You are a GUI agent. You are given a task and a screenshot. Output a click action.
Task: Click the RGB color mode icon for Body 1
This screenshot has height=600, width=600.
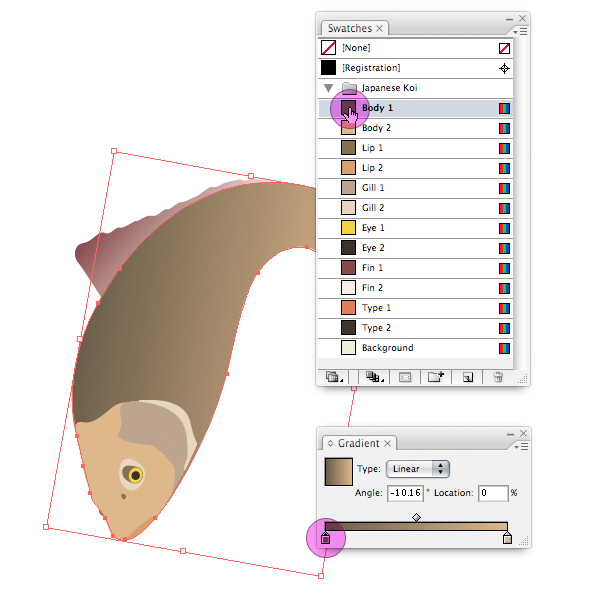pyautogui.click(x=504, y=108)
